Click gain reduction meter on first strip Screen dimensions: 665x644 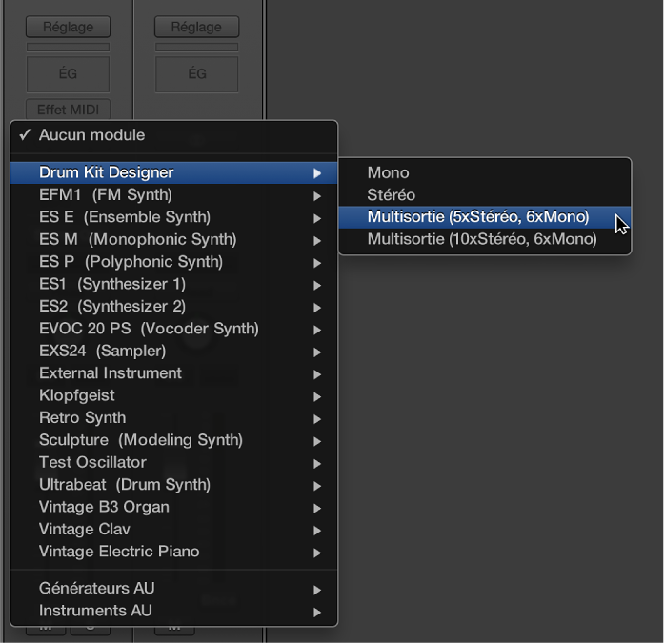tap(69, 47)
